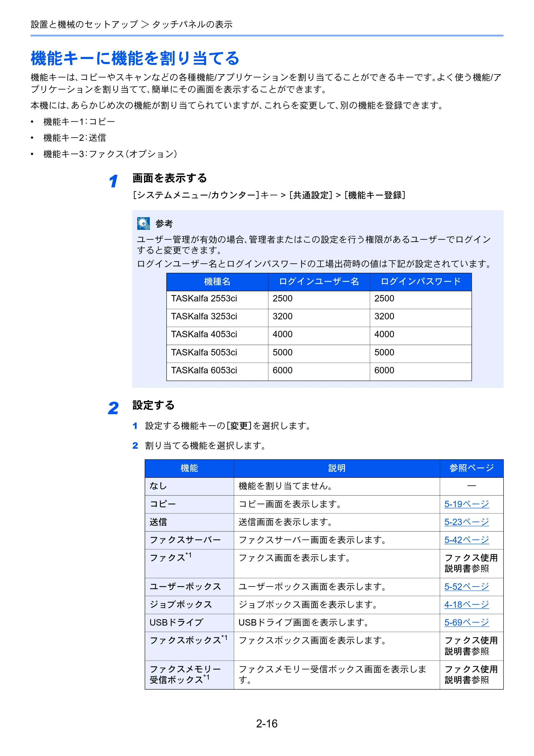The height and width of the screenshot is (756, 534).
Task: Click the 参考 note lightbulb icon
Action: (143, 223)
